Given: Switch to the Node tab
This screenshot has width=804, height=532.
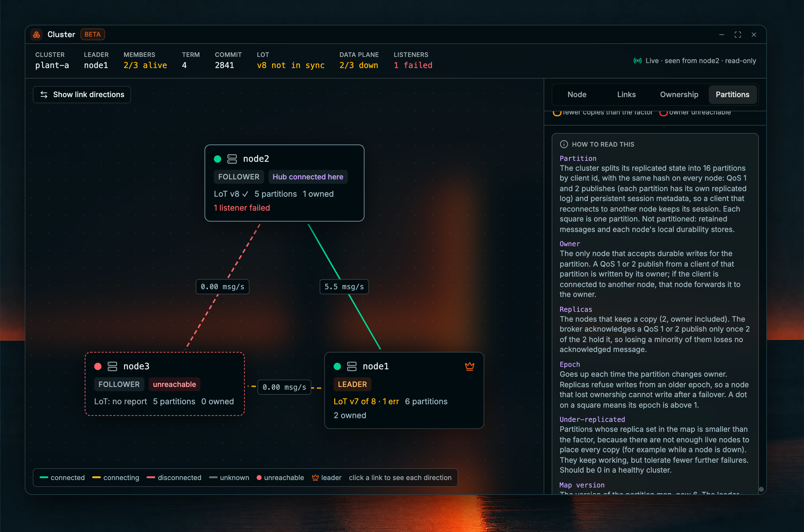Looking at the screenshot, I should coord(577,95).
